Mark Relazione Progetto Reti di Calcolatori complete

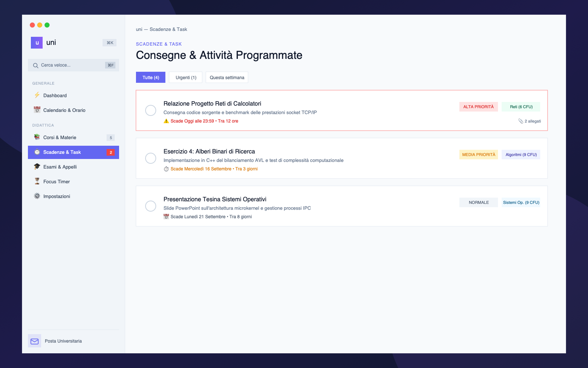coord(151,110)
